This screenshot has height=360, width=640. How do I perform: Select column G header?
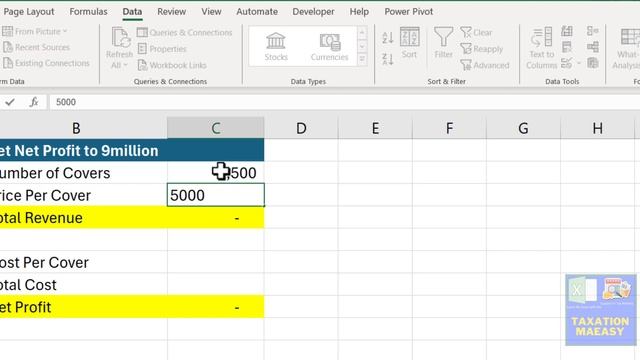(523, 128)
